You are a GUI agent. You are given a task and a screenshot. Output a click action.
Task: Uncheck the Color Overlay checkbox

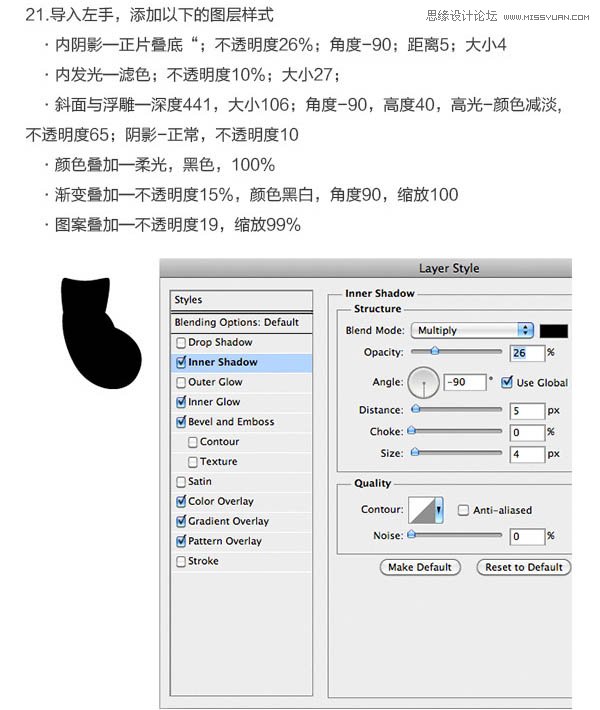click(x=181, y=501)
